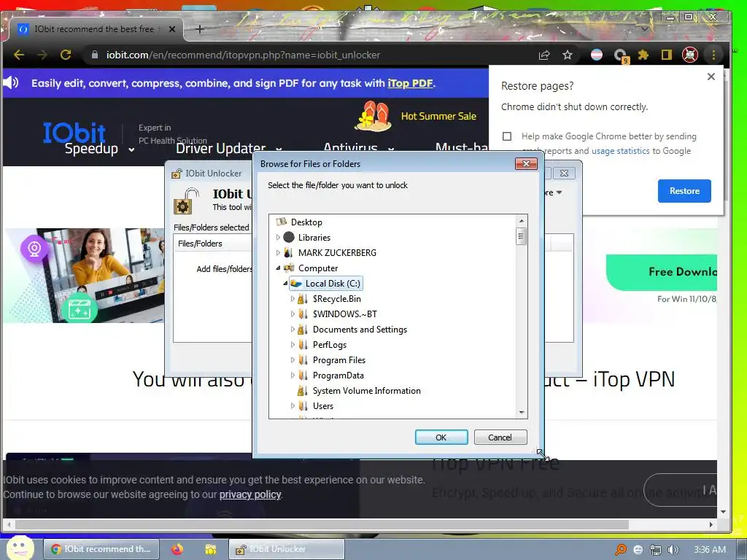
Task: Collapse the Computer tree node
Action: (x=278, y=268)
